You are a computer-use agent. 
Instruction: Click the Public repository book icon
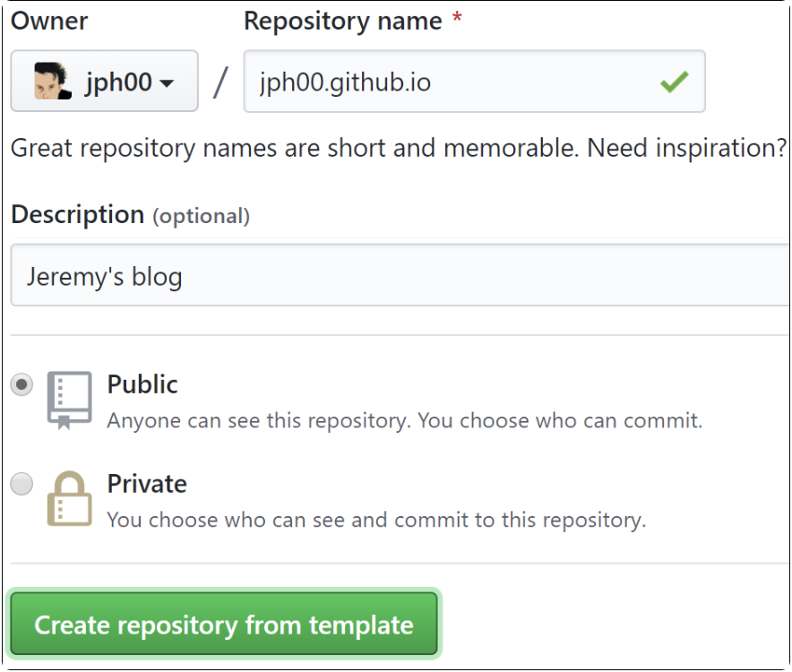[x=69, y=400]
